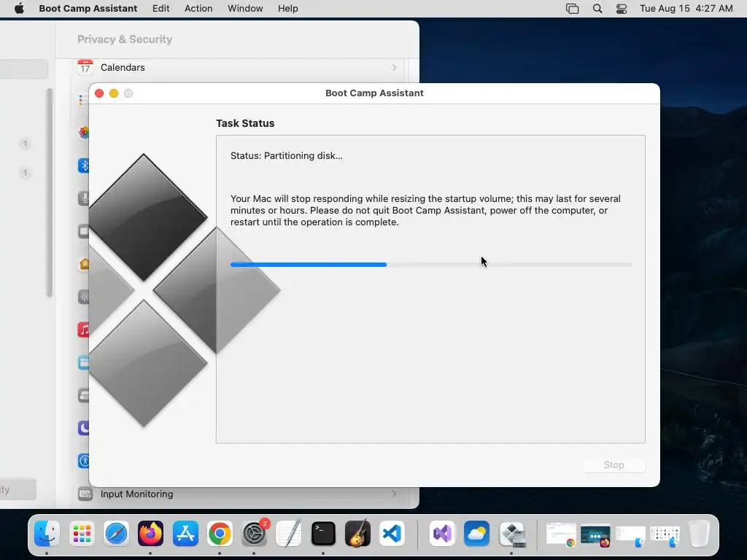Viewport: 747px width, 560px height.
Task: Click the partitioning progress bar
Action: pos(431,264)
